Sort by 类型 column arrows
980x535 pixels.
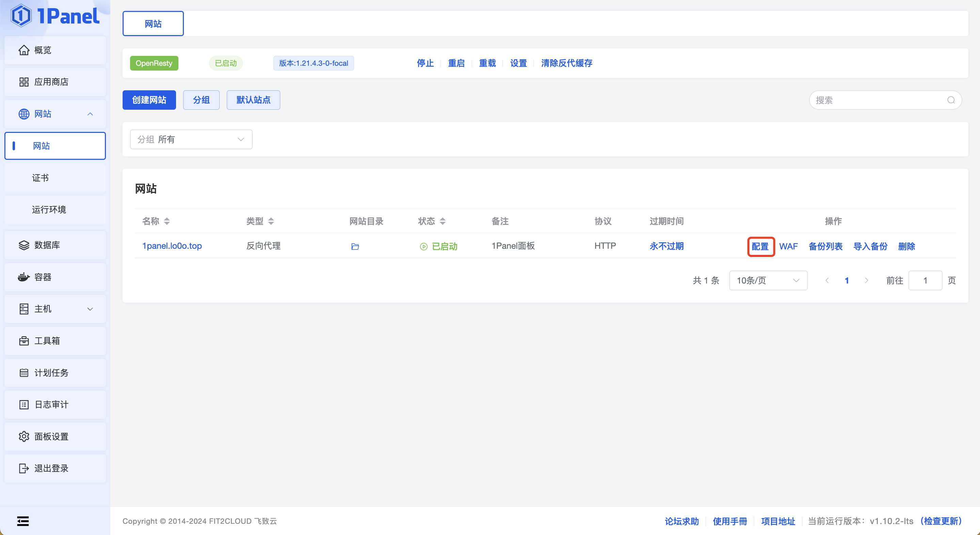(x=271, y=221)
